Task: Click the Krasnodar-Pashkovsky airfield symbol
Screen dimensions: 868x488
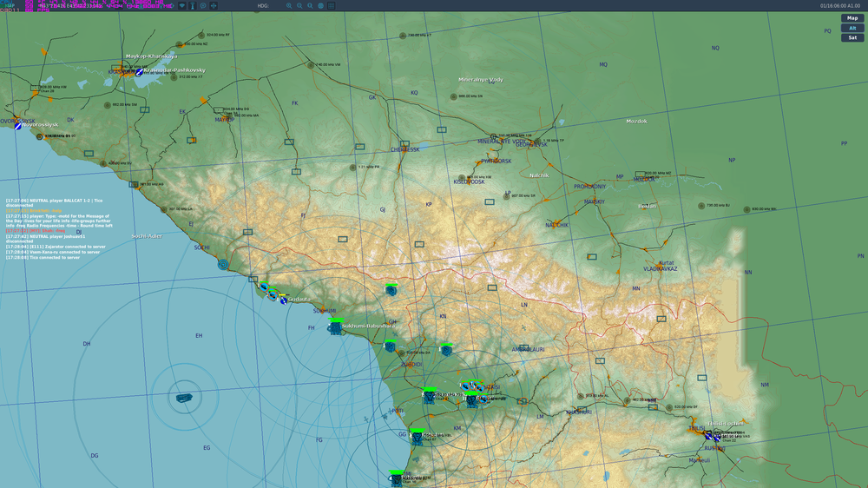Action: tap(139, 72)
